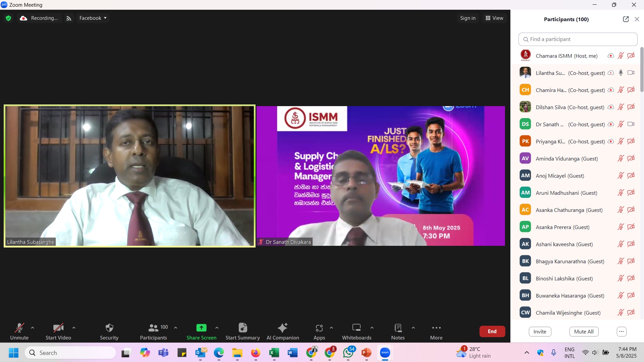Click the green encryption shield icon
The width and height of the screenshot is (644, 362).
(x=8, y=18)
